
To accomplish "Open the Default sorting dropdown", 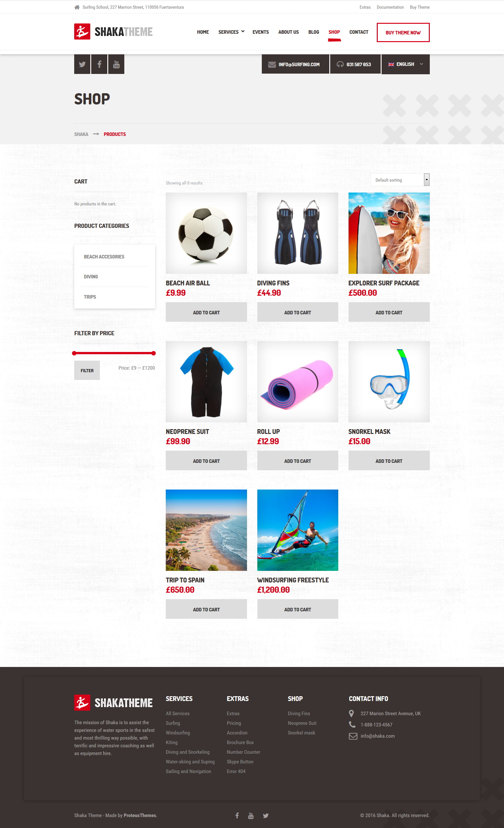I will [400, 180].
